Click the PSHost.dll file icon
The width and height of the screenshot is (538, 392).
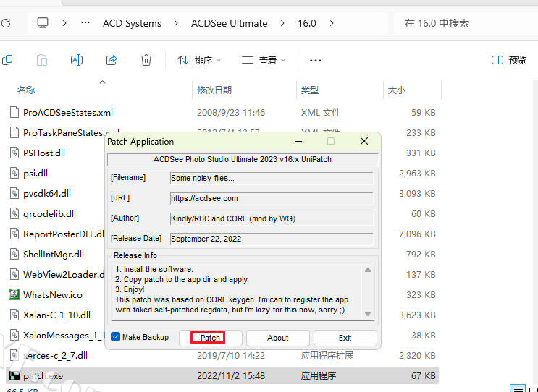coord(14,153)
